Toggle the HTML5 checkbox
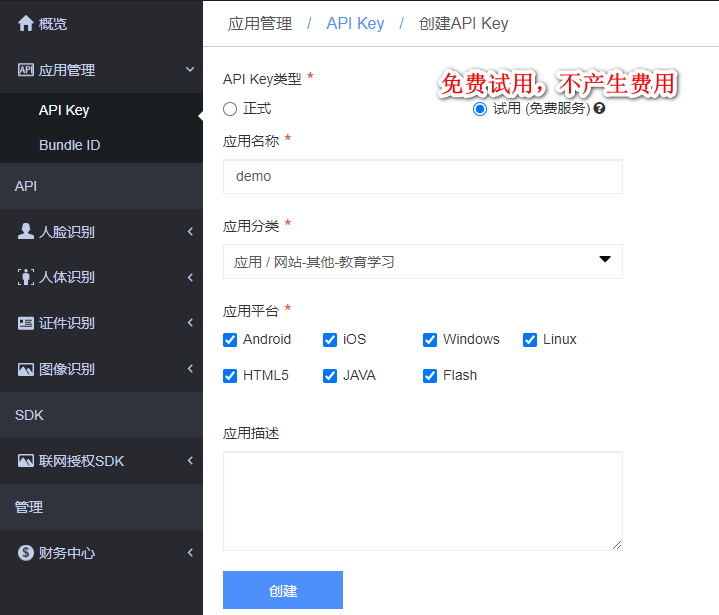The image size is (719, 615). (x=230, y=376)
